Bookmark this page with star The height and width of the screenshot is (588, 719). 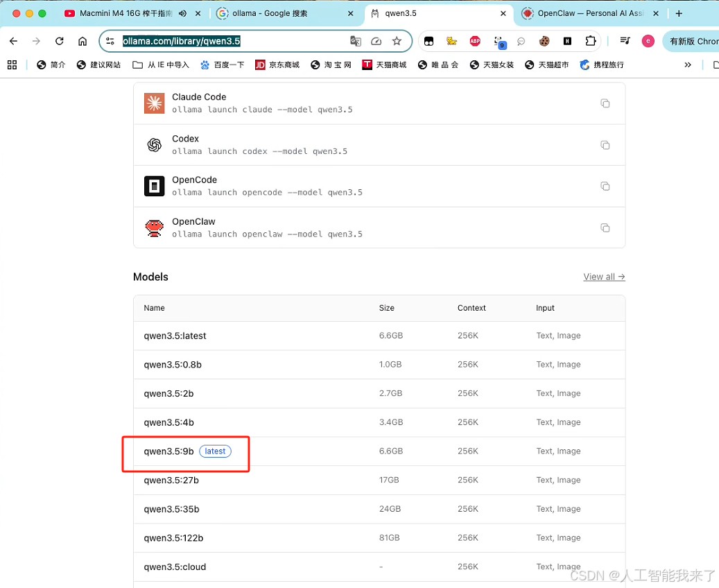[397, 42]
